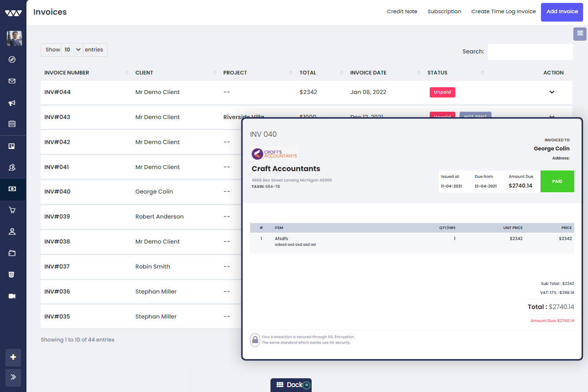
Task: Open the quick-add plus button in sidebar
Action: [x=13, y=358]
